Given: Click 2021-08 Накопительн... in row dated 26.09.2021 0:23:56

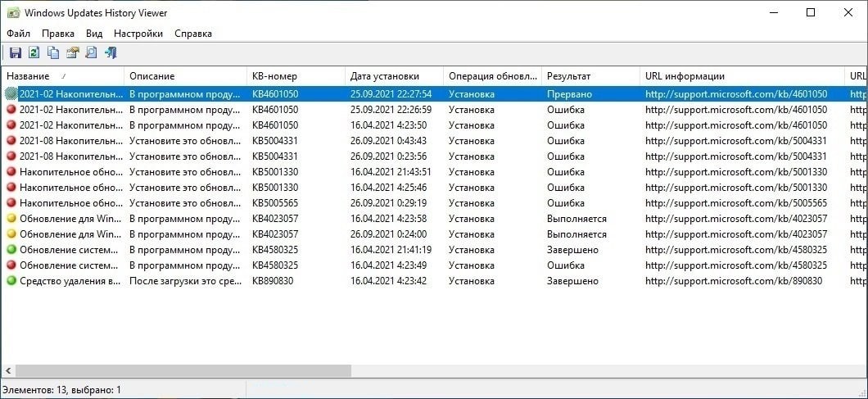Looking at the screenshot, I should click(x=71, y=156).
